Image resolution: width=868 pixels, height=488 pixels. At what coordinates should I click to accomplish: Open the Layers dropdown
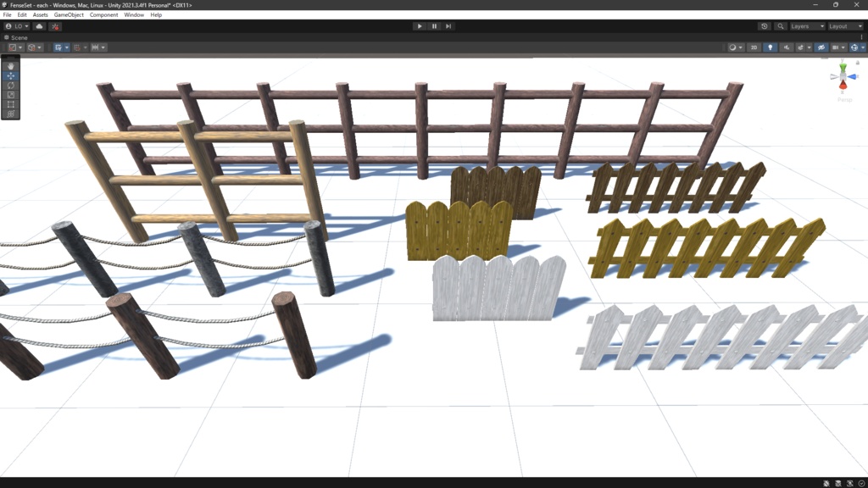[x=807, y=26]
